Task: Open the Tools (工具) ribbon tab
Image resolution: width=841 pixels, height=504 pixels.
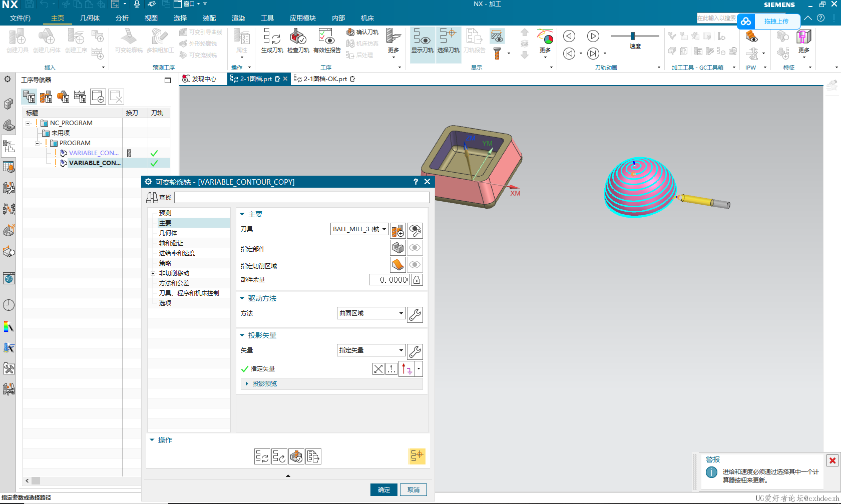Action: coord(267,18)
